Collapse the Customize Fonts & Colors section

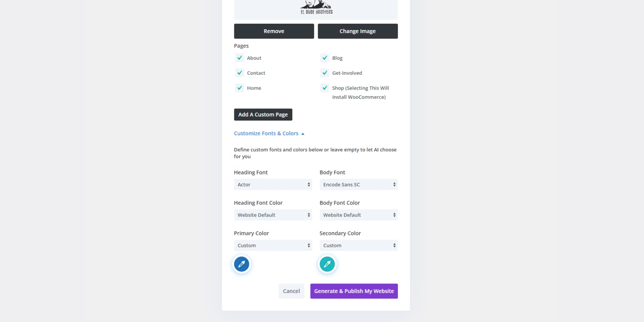268,133
